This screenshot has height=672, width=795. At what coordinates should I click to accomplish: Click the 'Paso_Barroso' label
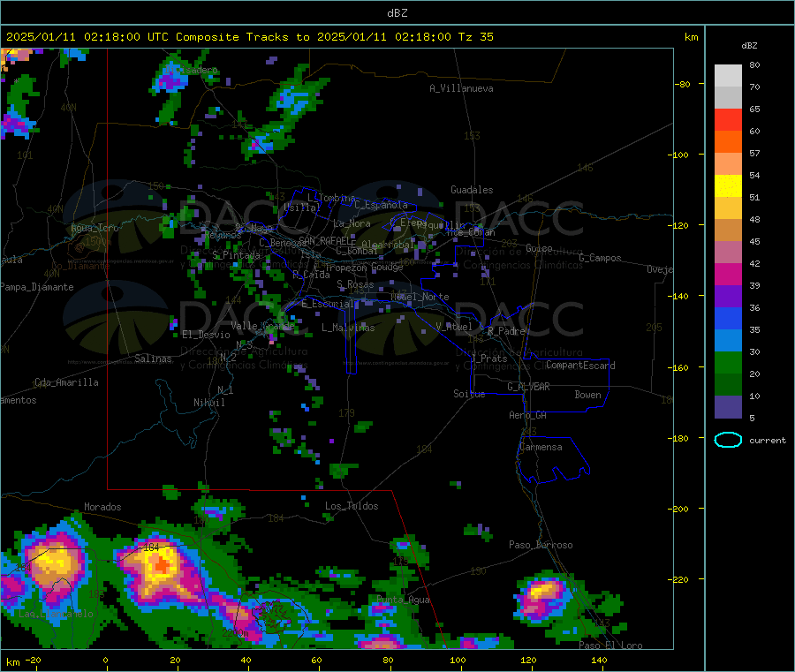(541, 545)
